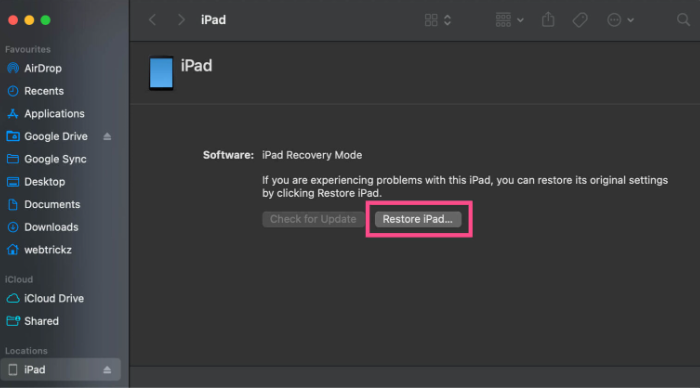Switch Finder view mode icon

[438, 20]
